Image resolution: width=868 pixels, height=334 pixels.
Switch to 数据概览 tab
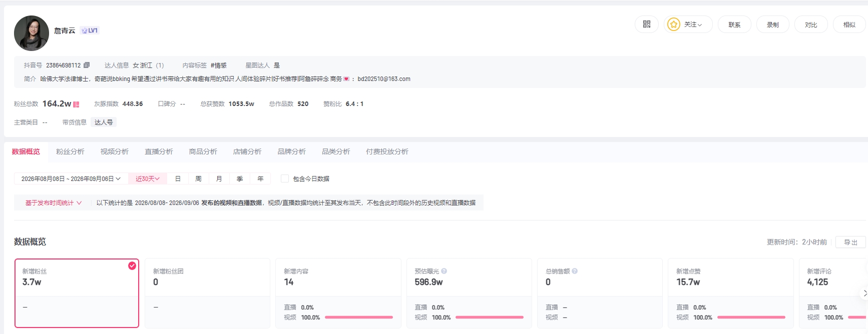pos(26,151)
